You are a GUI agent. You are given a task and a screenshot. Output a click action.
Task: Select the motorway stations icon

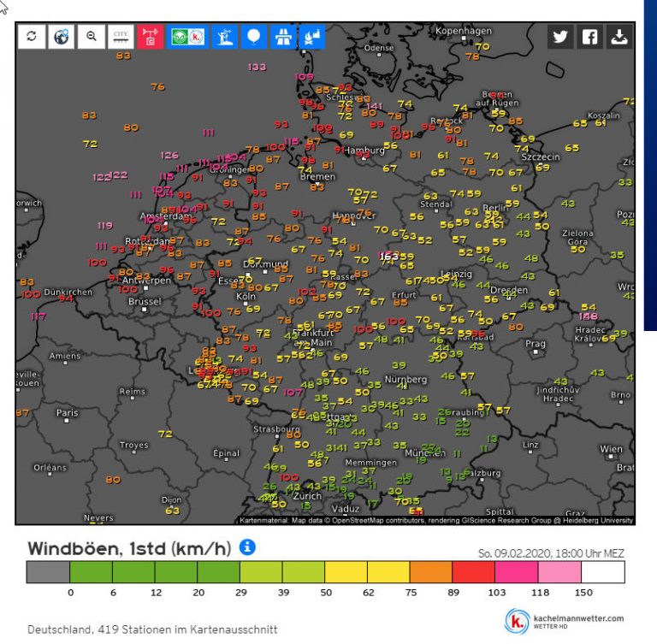tap(283, 37)
